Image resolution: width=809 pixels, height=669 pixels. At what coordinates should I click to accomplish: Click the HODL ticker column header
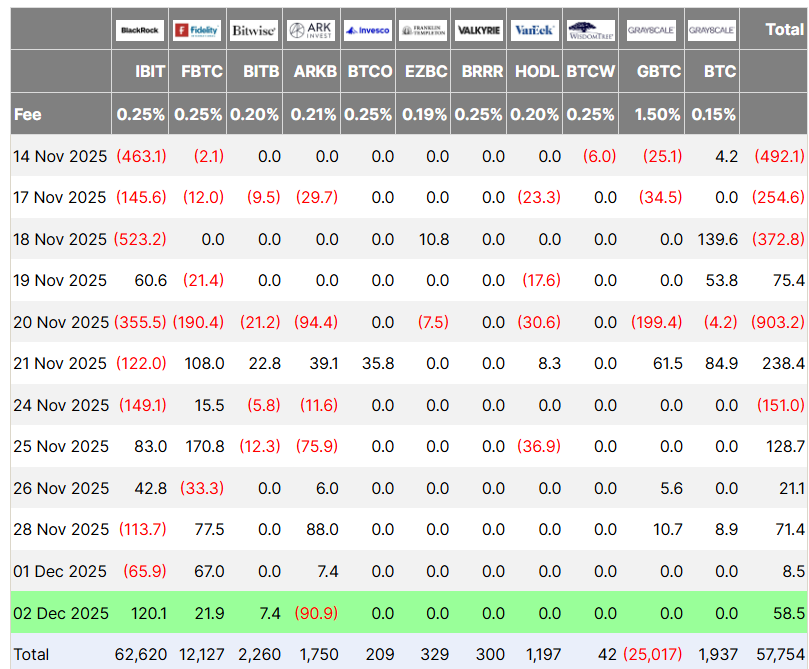pos(538,72)
